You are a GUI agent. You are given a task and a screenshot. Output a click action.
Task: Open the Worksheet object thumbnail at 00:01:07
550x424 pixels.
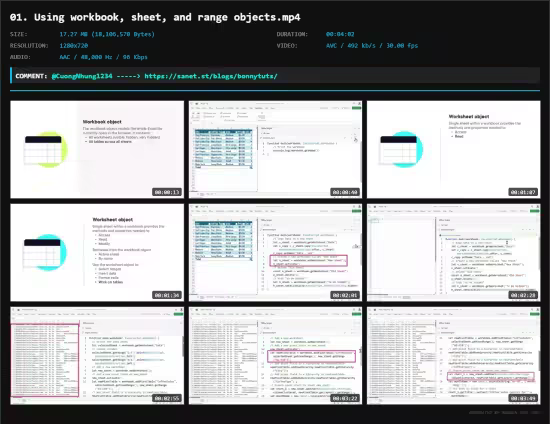pos(454,149)
